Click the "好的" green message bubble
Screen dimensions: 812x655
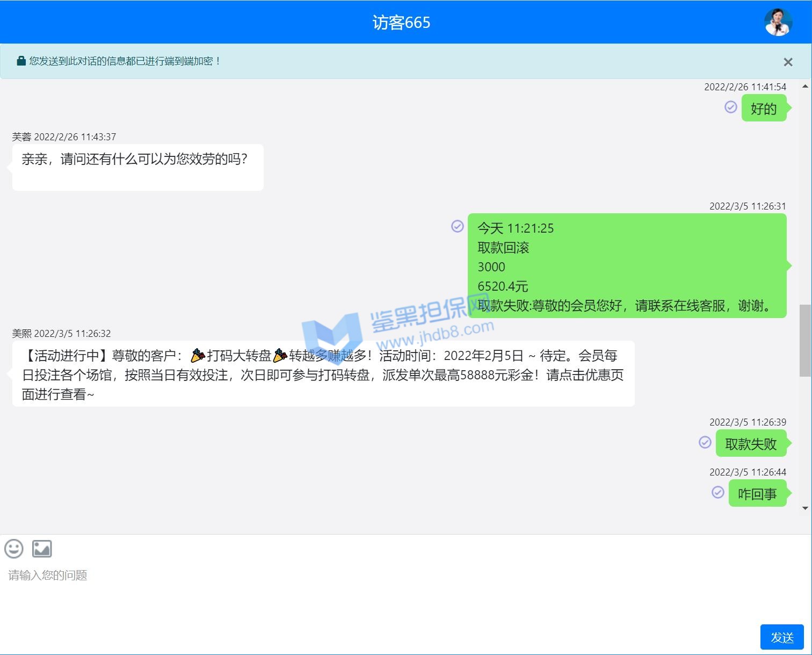(x=763, y=109)
